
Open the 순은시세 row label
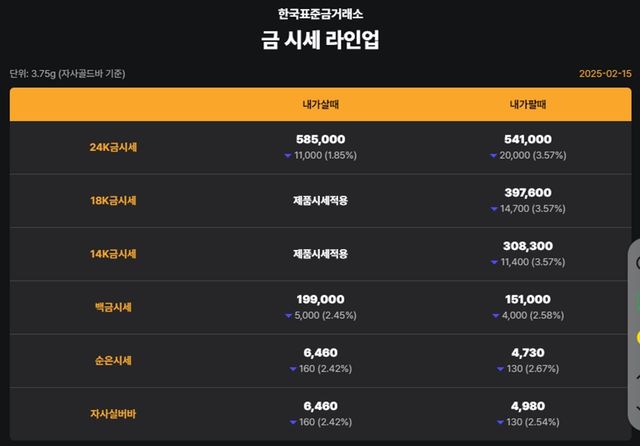[x=113, y=360]
